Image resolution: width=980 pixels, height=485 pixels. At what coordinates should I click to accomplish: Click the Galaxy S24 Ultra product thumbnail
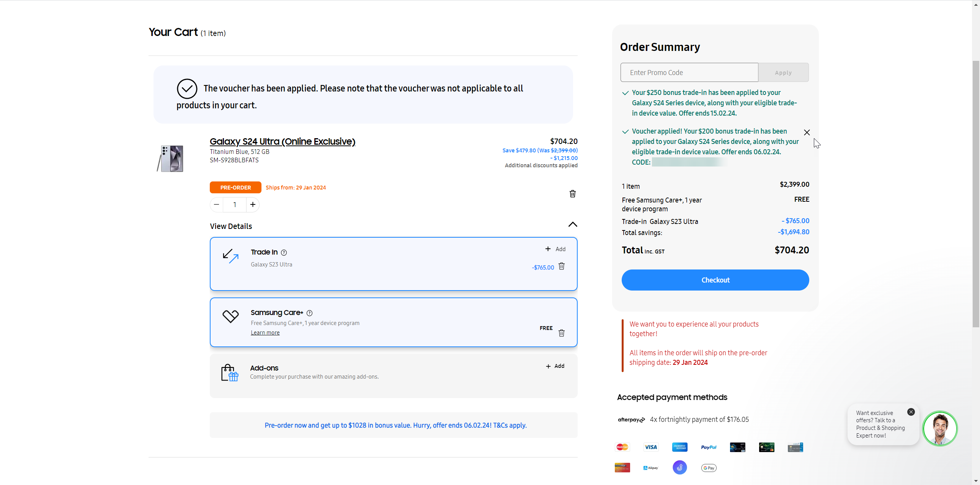pyautogui.click(x=171, y=158)
